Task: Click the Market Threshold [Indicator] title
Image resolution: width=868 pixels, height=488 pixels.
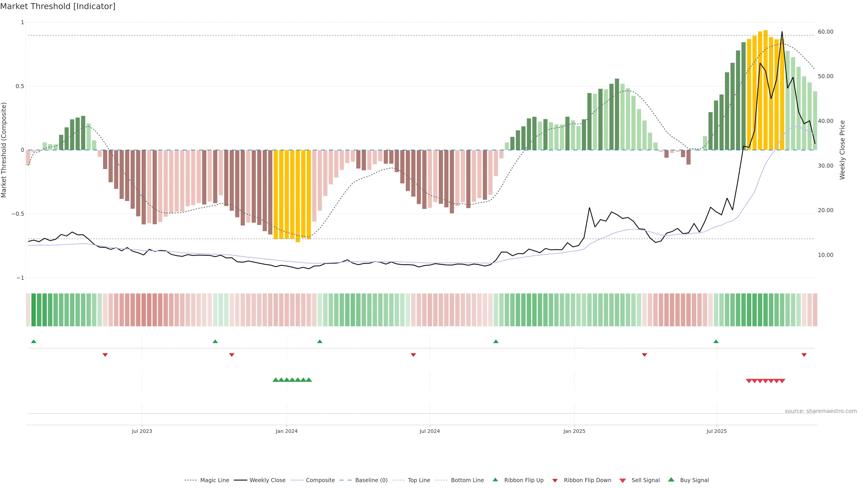Action: pos(58,6)
